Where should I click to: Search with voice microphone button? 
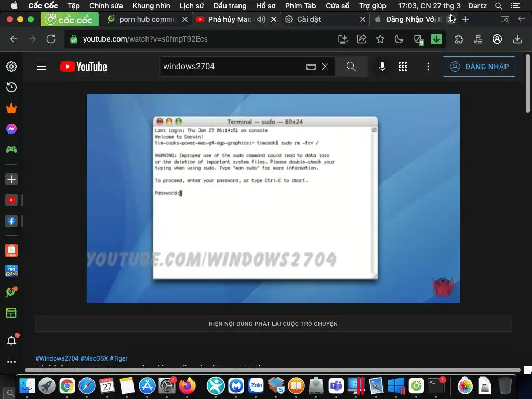[x=382, y=66]
